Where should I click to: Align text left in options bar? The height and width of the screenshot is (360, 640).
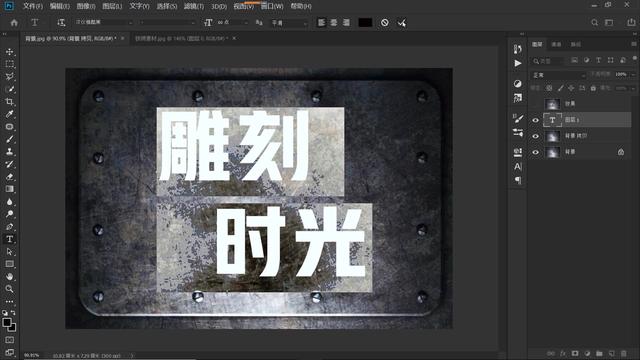(x=322, y=23)
